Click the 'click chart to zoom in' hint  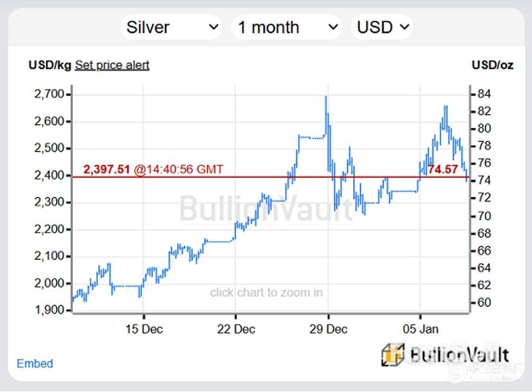coord(267,293)
